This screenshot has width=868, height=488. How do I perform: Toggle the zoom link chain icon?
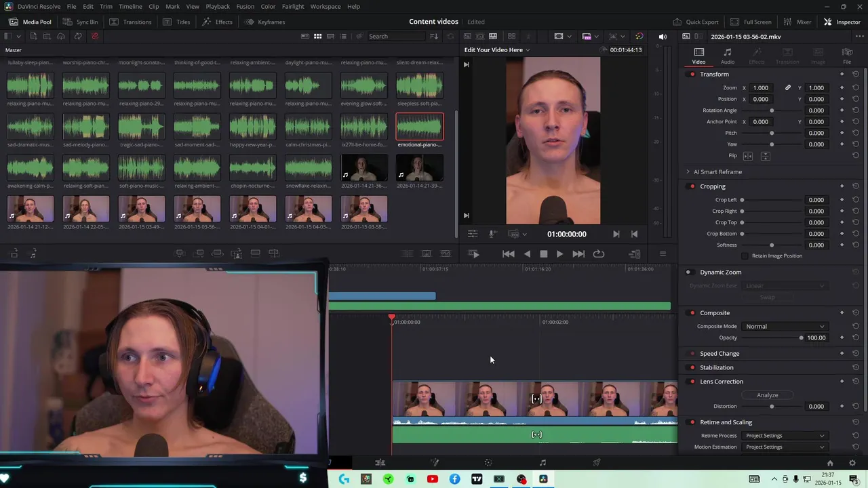[x=788, y=87]
